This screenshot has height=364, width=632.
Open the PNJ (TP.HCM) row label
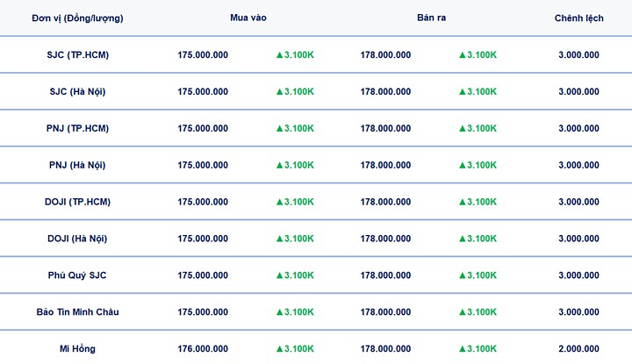78,129
